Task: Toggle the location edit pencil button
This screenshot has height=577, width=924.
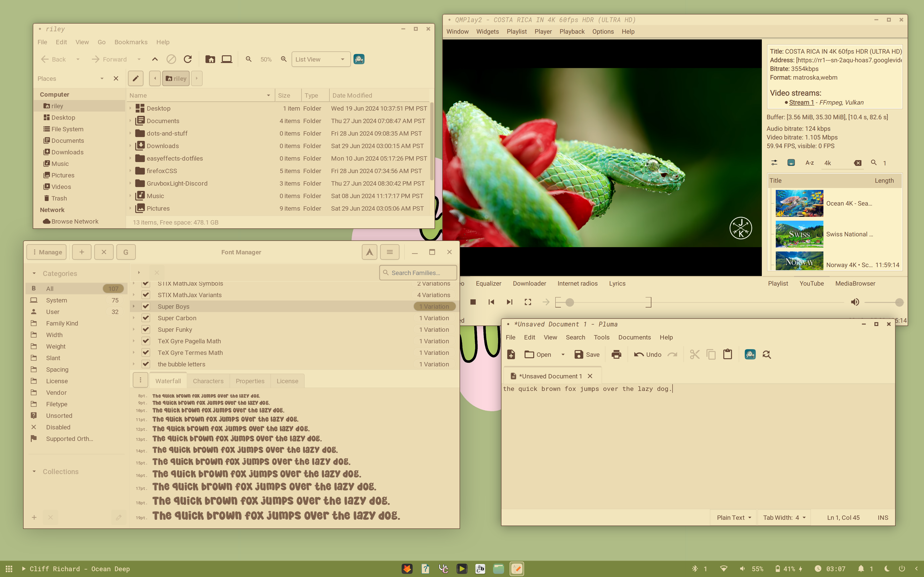Action: [x=135, y=78]
